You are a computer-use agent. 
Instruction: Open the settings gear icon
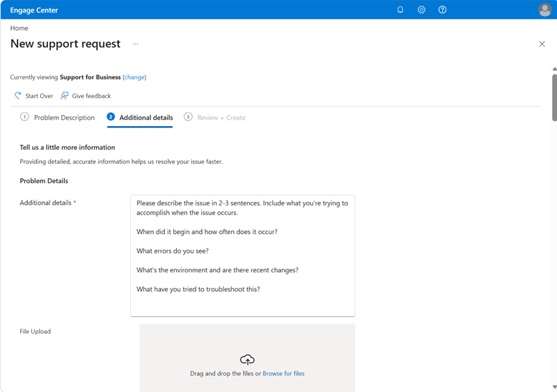pos(421,10)
